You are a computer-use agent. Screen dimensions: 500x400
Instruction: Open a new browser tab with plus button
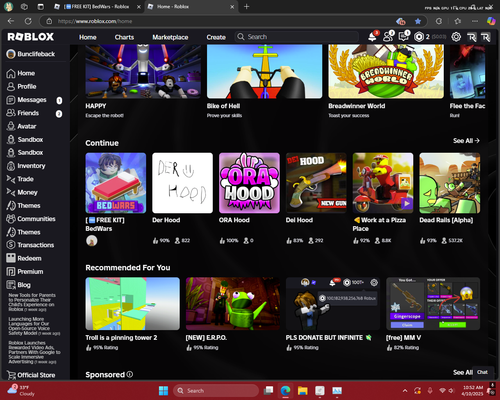point(246,6)
